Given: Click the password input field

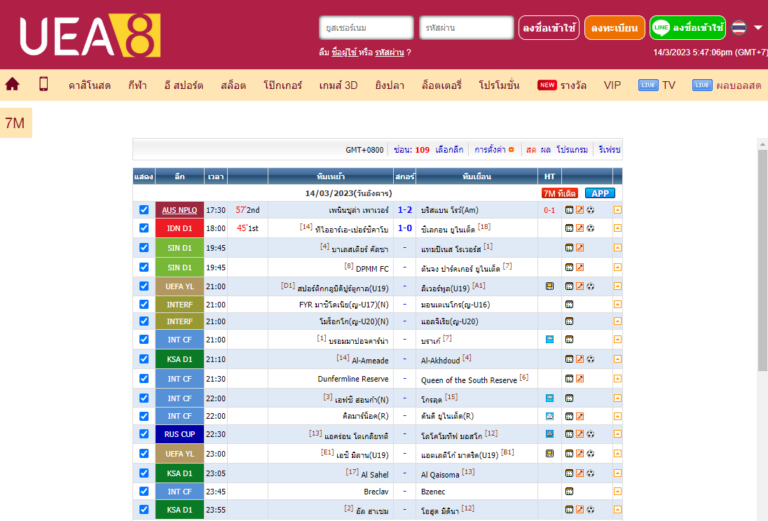Looking at the screenshot, I should click(466, 28).
